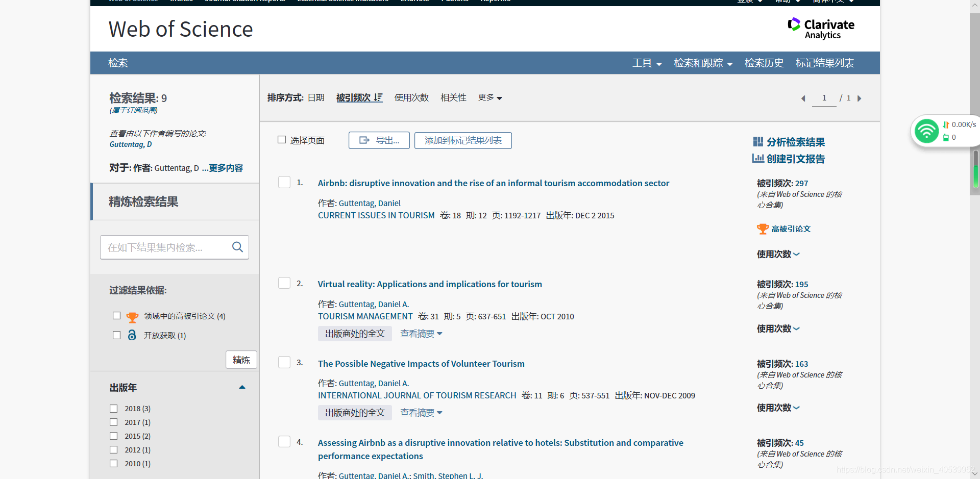Click the analyze results grid icon

pyautogui.click(x=758, y=142)
